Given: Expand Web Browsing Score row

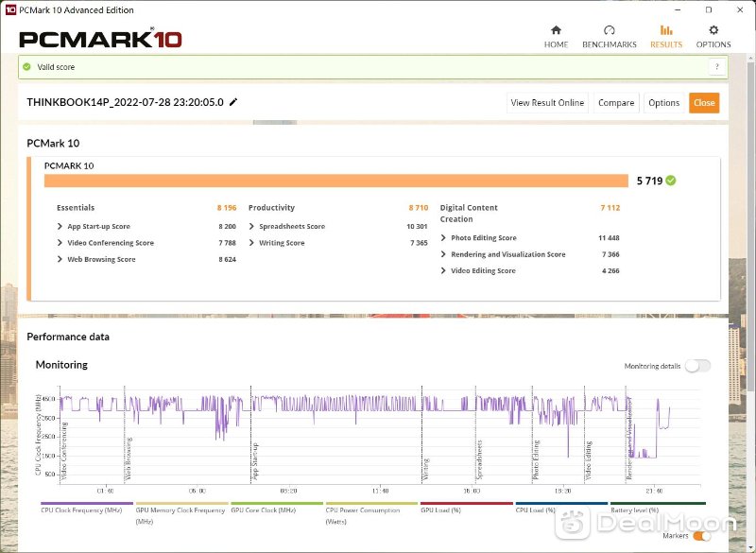Looking at the screenshot, I should pyautogui.click(x=60, y=259).
